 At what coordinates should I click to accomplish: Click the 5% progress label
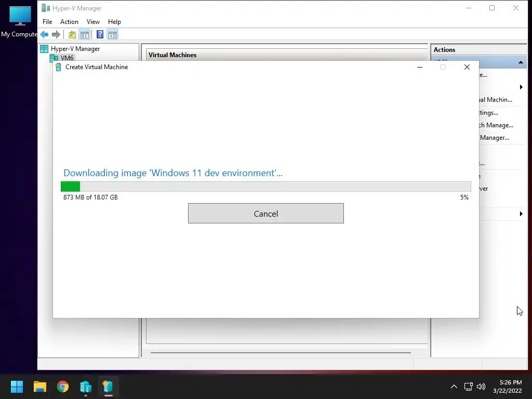(x=464, y=197)
